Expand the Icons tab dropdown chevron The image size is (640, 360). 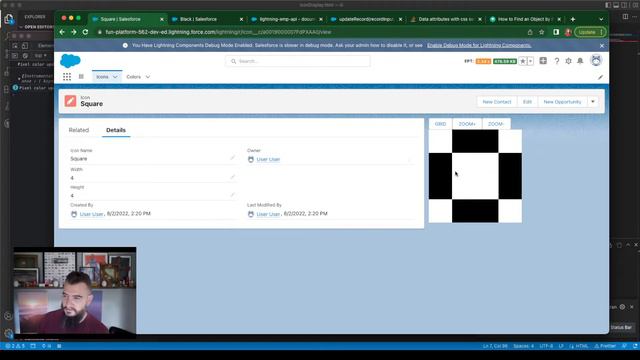click(115, 77)
